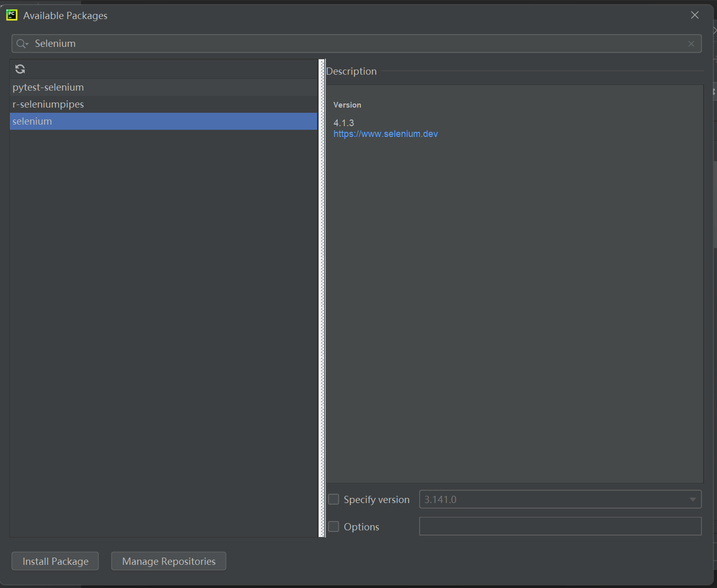The image size is (717, 588).
Task: Open the https://www.selenium.dev link
Action: point(386,134)
